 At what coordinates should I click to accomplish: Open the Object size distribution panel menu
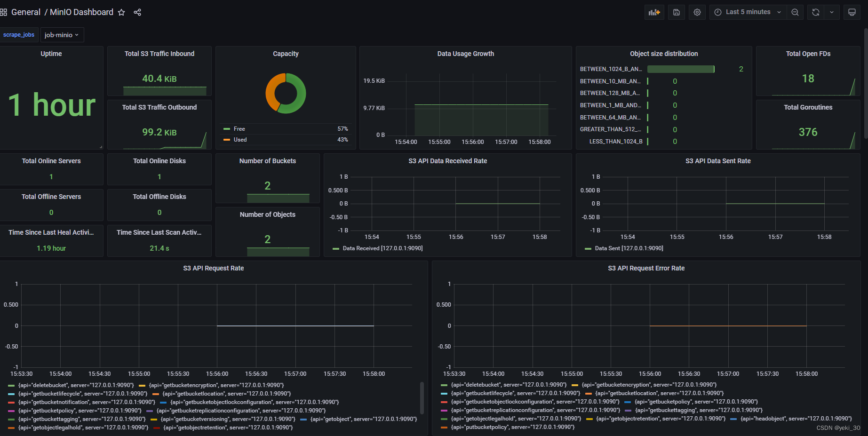tap(664, 54)
